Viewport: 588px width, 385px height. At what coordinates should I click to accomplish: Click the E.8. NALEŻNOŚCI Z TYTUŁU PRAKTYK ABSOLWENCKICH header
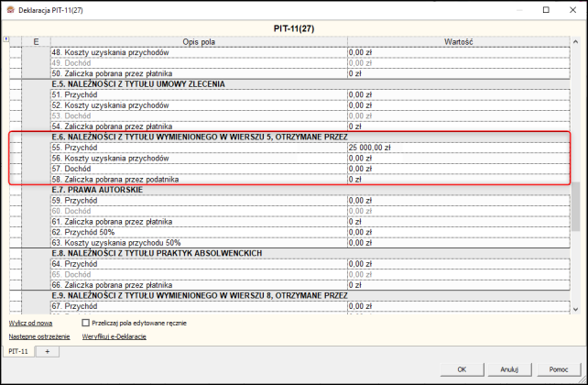[x=157, y=253]
